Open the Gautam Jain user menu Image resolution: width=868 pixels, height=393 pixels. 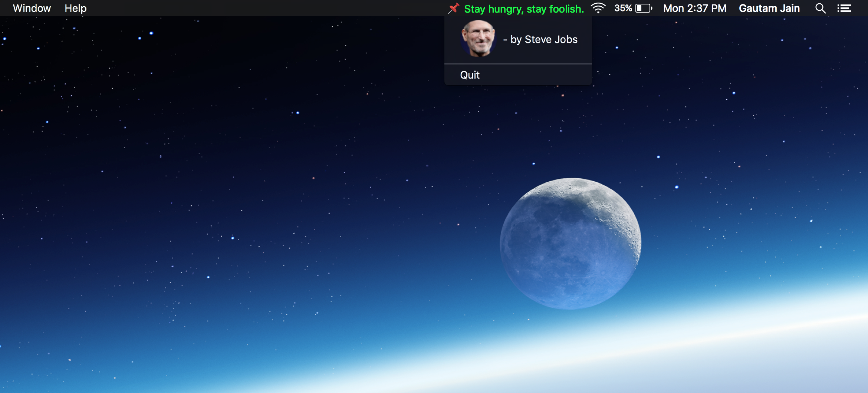click(769, 8)
